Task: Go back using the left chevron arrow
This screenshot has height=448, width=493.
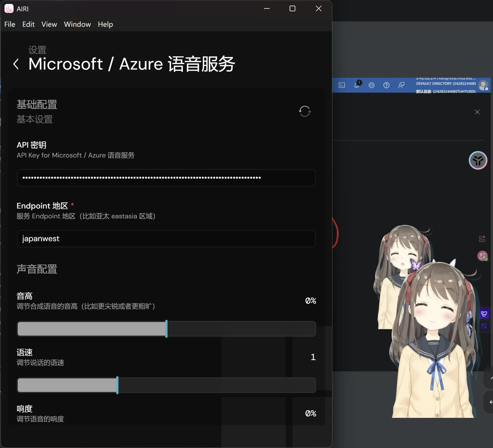Action: point(16,64)
